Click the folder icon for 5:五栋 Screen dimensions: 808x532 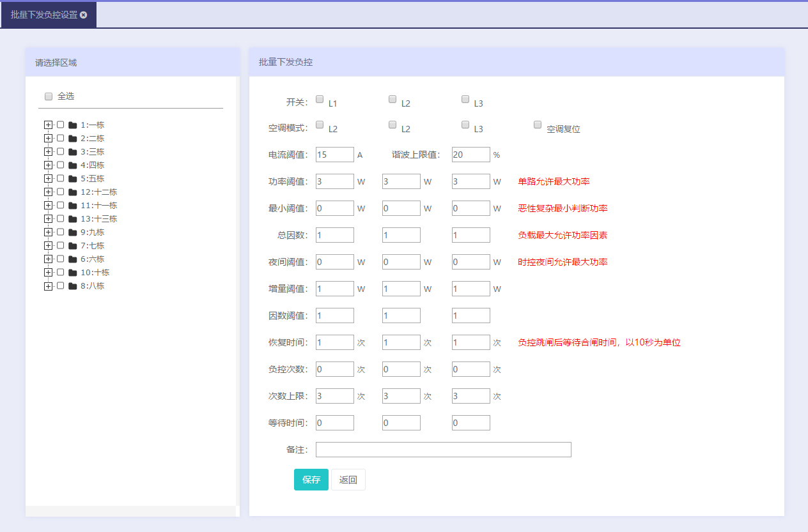pyautogui.click(x=73, y=179)
